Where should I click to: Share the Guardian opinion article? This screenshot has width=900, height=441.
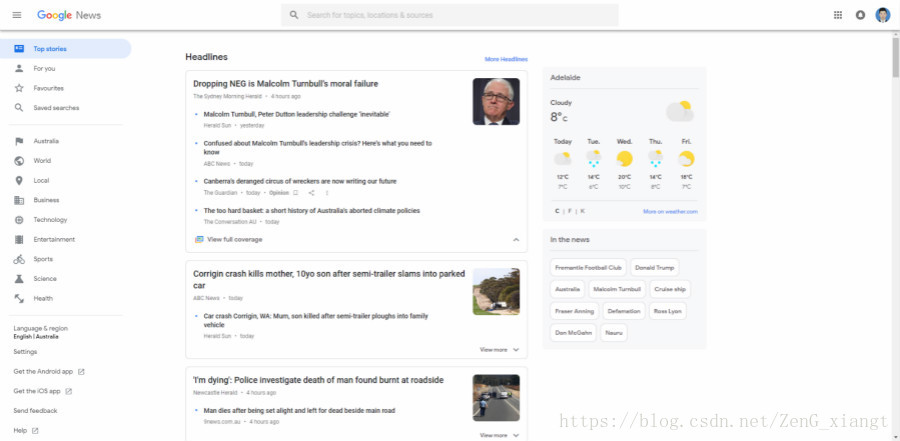(311, 193)
